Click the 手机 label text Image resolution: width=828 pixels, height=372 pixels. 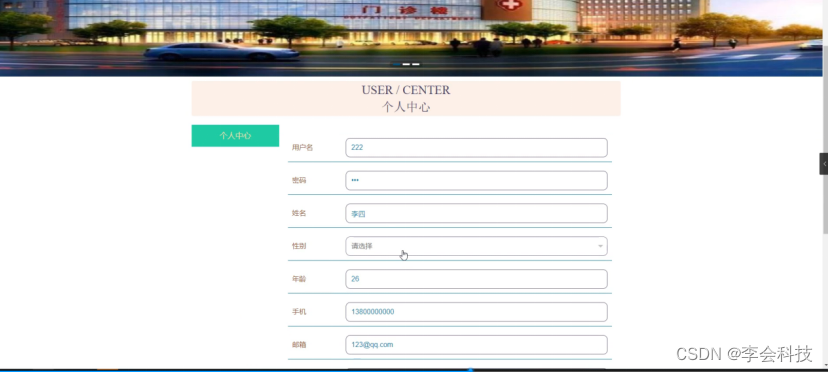(299, 312)
